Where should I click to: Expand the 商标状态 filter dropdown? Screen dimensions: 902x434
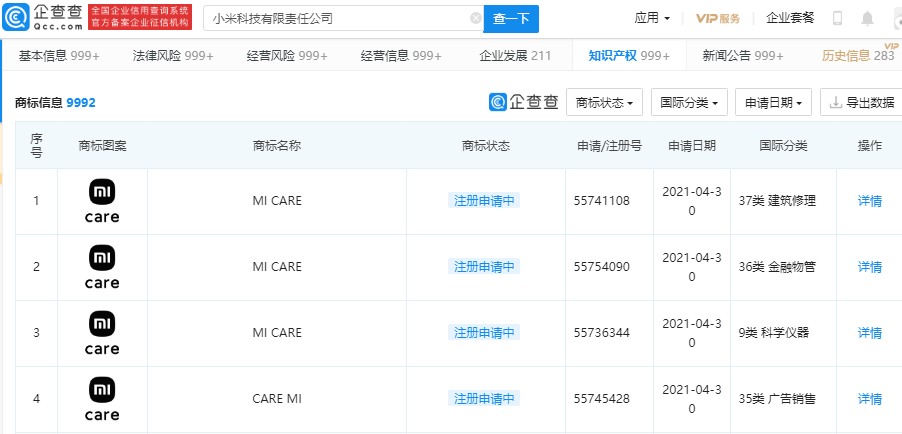click(x=605, y=102)
